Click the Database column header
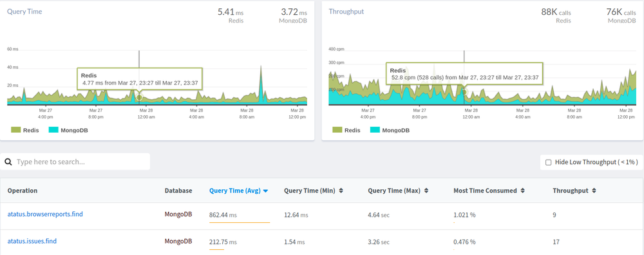Viewport: 644px width, 255px height. coord(178,191)
